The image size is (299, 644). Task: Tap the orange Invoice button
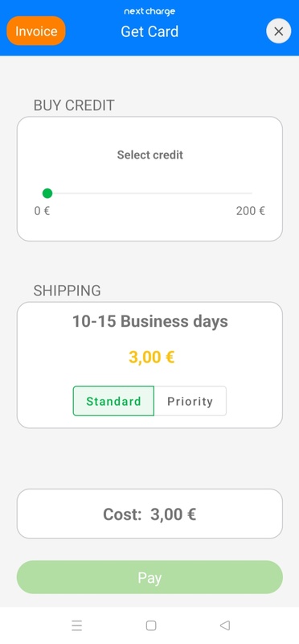36,31
